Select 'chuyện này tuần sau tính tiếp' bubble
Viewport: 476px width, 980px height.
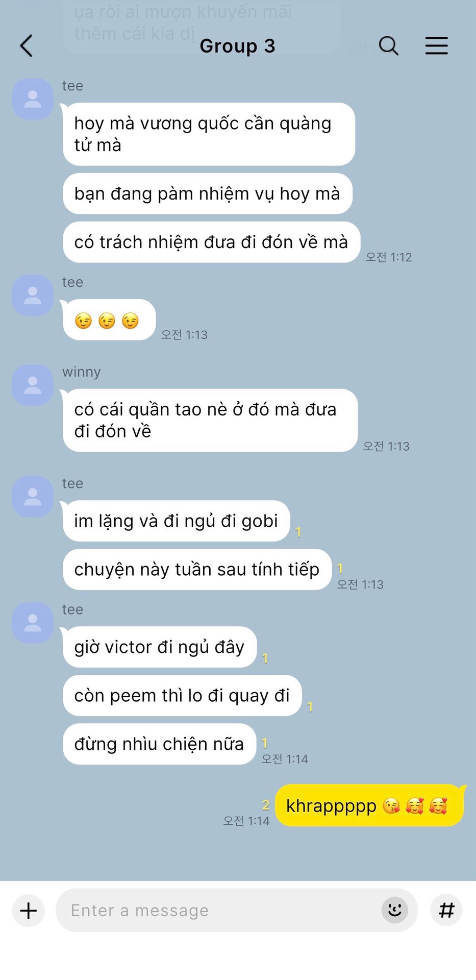(197, 569)
